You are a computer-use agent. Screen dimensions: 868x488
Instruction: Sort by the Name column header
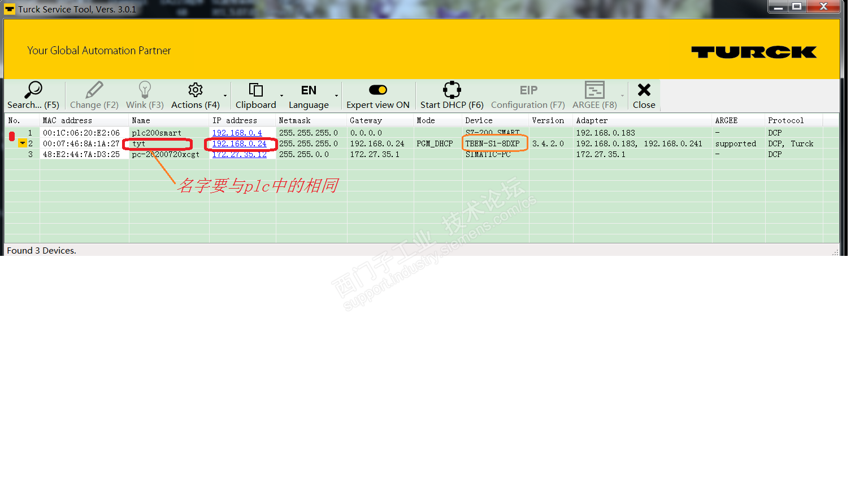(169, 120)
